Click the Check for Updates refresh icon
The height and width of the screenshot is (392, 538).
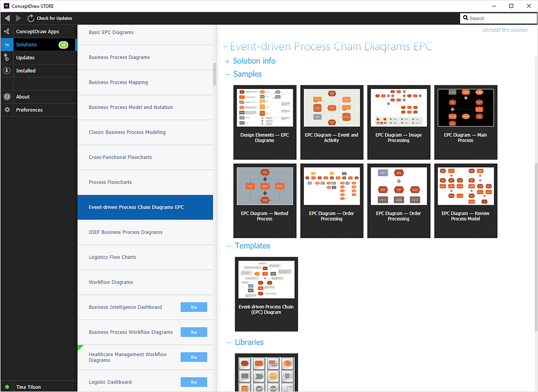31,18
